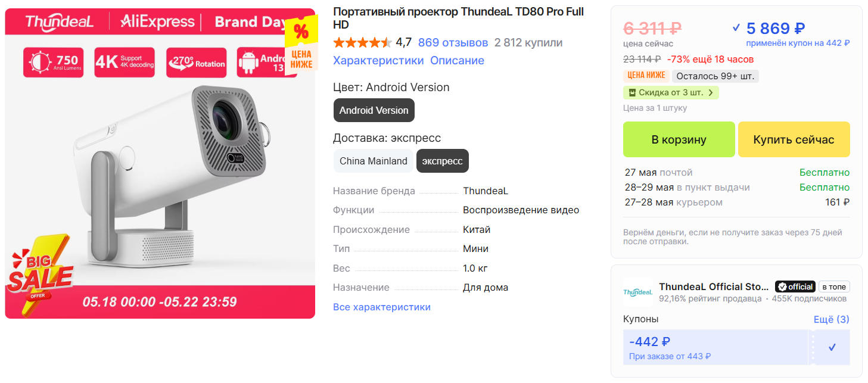Click the в топе store badge
This screenshot has width=868, height=383.
coord(834,287)
